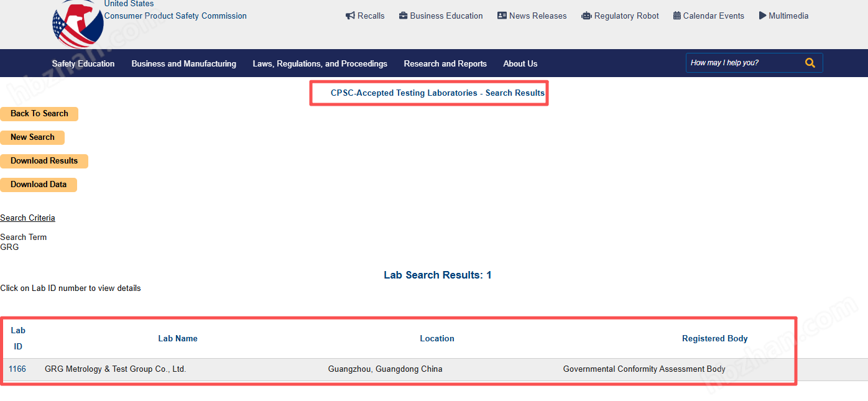Start a New Search

(32, 137)
